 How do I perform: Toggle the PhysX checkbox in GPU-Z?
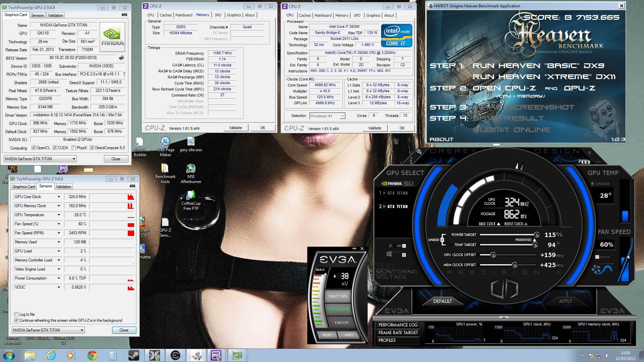pyautogui.click(x=73, y=148)
